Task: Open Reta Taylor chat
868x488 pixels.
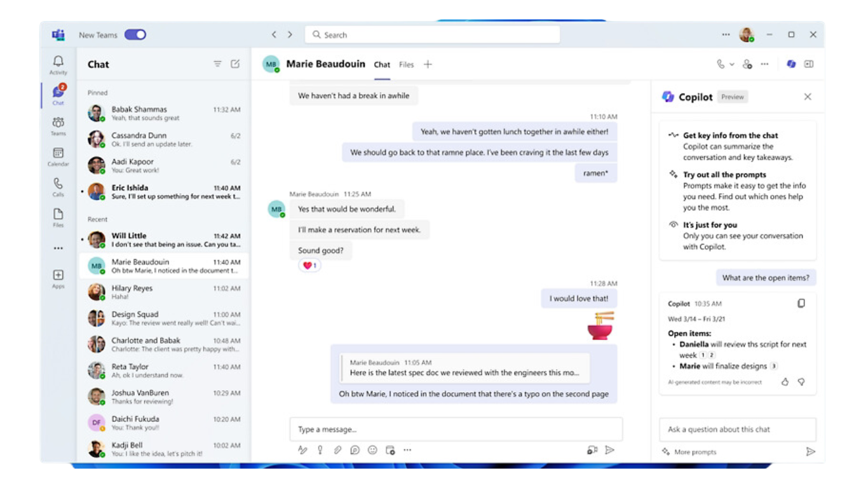Action: [x=163, y=370]
